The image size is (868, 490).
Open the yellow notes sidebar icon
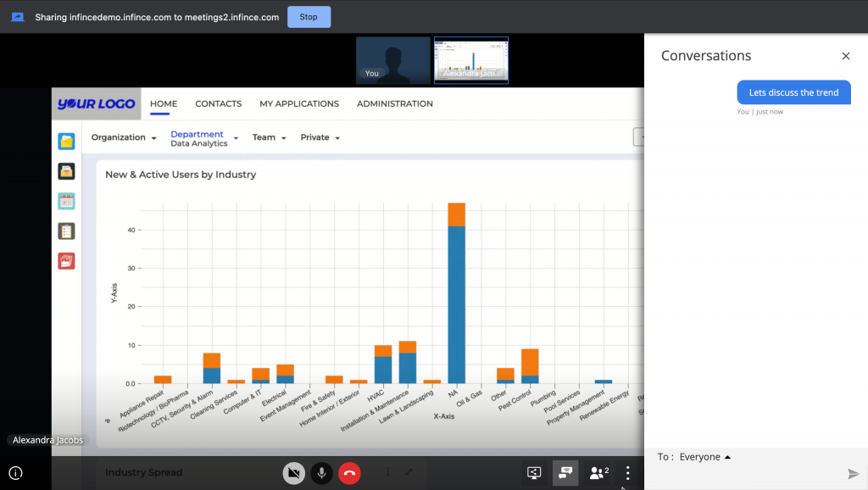tap(66, 142)
